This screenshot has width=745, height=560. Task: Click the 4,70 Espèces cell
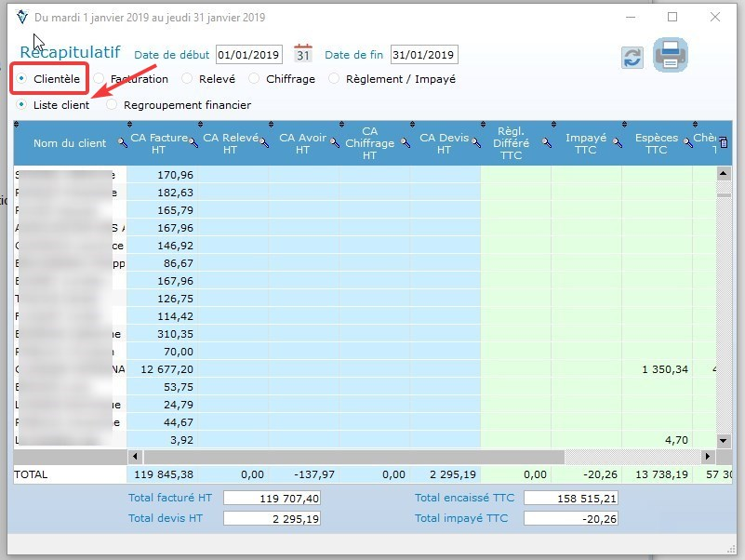[x=657, y=440]
